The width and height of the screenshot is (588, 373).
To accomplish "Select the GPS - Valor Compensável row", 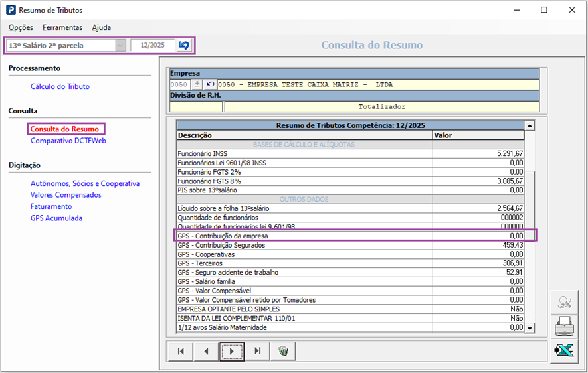I will tap(350, 291).
